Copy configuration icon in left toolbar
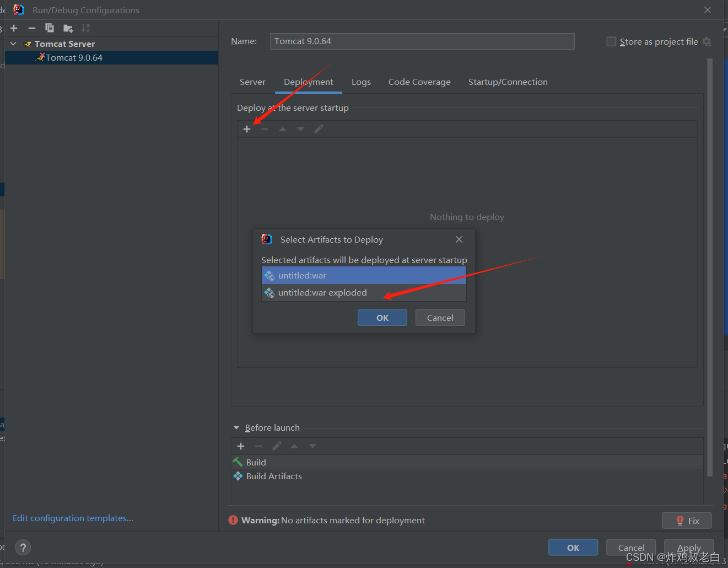The image size is (728, 568). pos(50,28)
